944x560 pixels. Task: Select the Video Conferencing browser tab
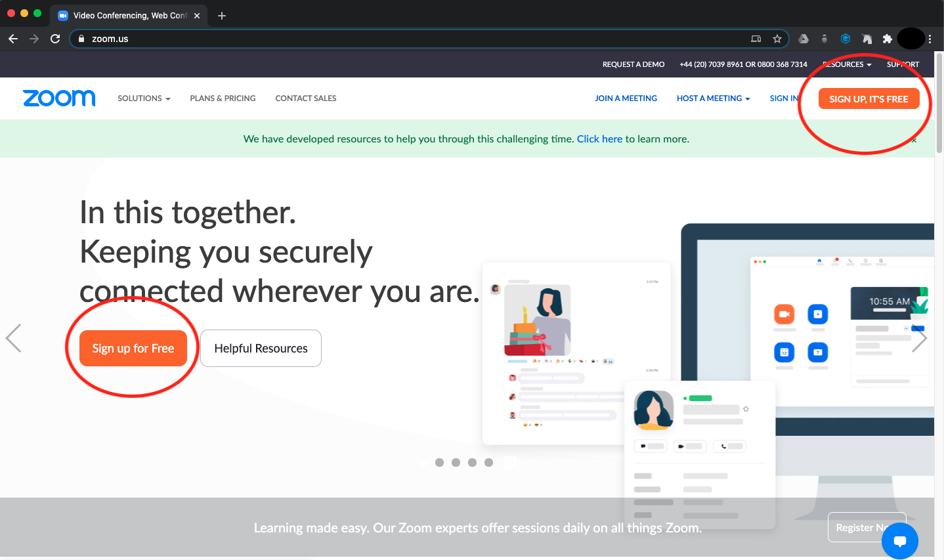129,15
